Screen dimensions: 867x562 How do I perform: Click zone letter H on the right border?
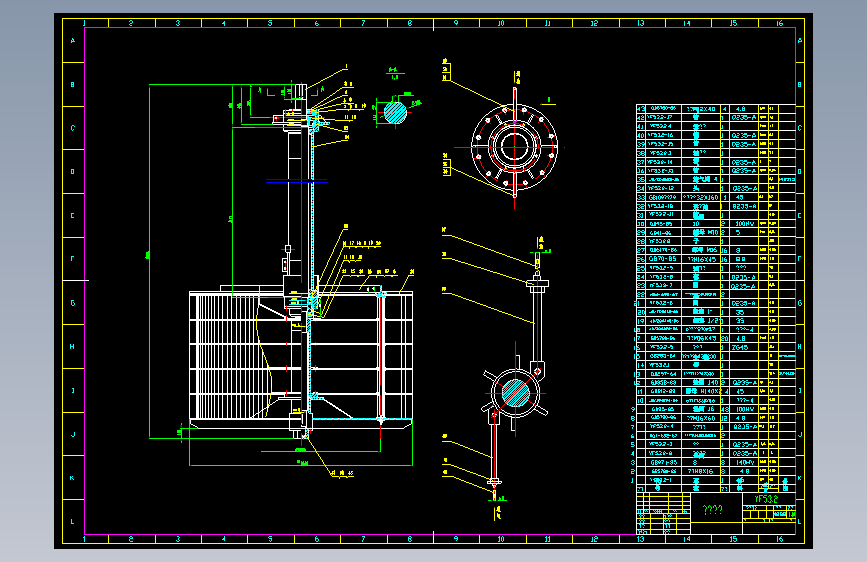[800, 346]
